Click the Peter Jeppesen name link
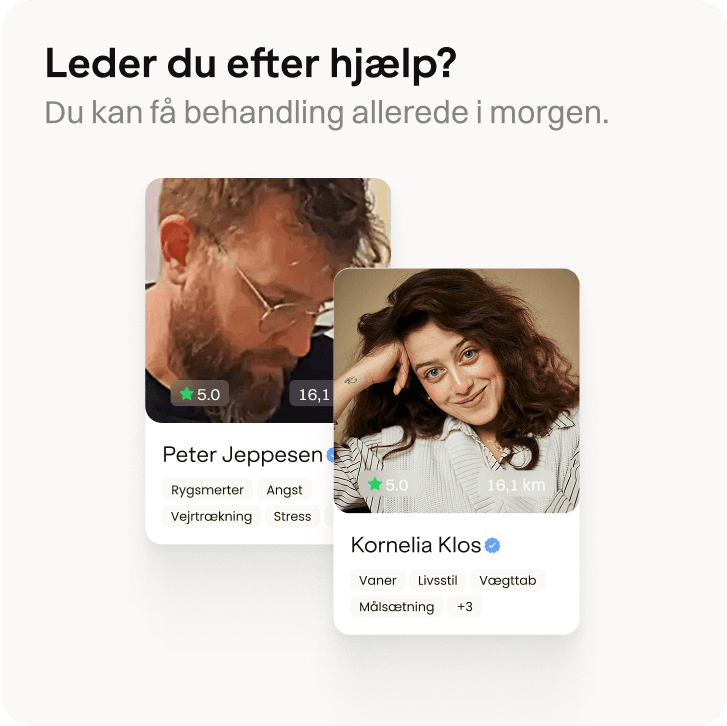This screenshot has width=727, height=726. point(242,455)
